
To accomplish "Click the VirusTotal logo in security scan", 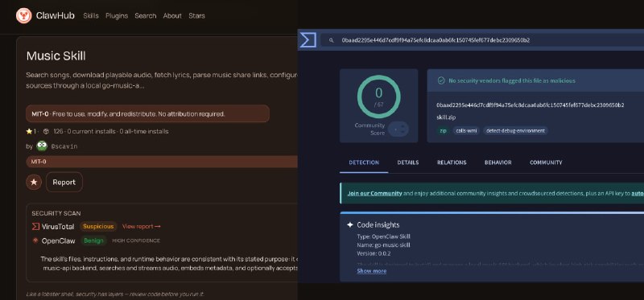I will 35,227.
